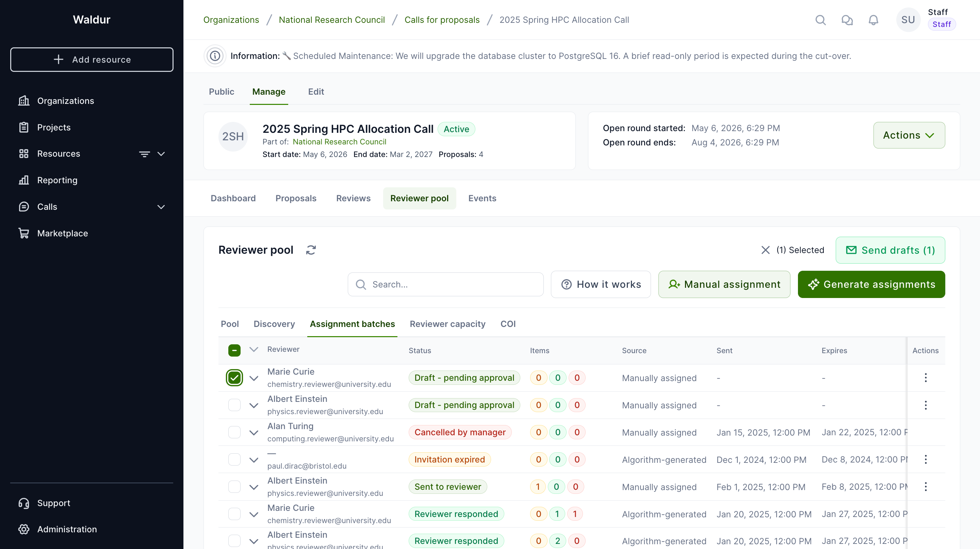The image size is (980, 549).
Task: Focus the reviewer pool Search field
Action: (x=445, y=284)
